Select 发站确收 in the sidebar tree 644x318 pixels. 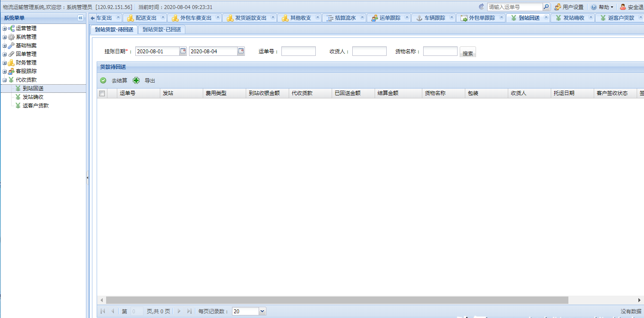click(33, 97)
